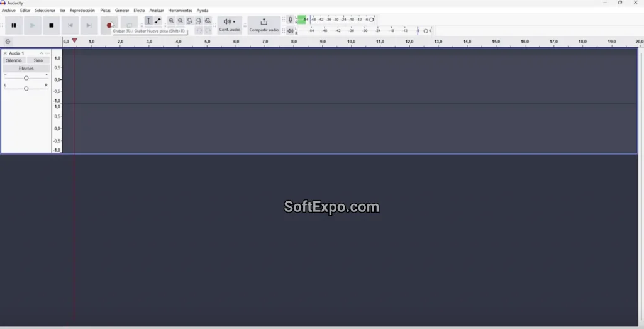Adjust the recording level slider knob

click(372, 20)
